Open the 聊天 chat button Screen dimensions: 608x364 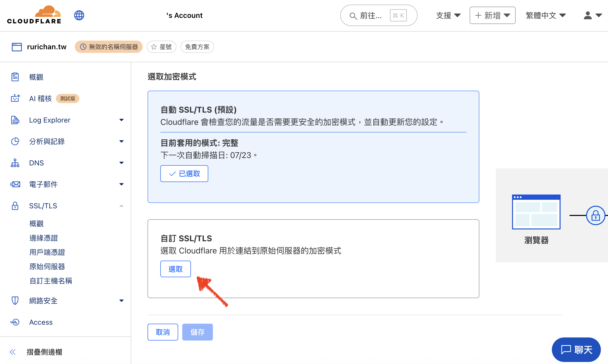(576, 350)
